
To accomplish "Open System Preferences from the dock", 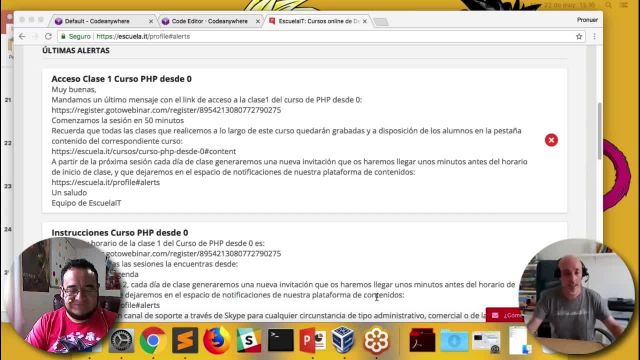I will tap(121, 340).
